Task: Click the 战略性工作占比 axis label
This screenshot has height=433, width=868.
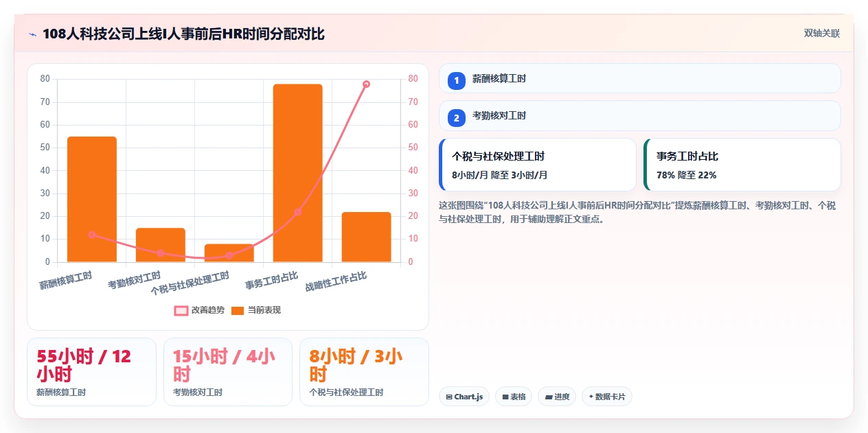Action: pos(336,281)
